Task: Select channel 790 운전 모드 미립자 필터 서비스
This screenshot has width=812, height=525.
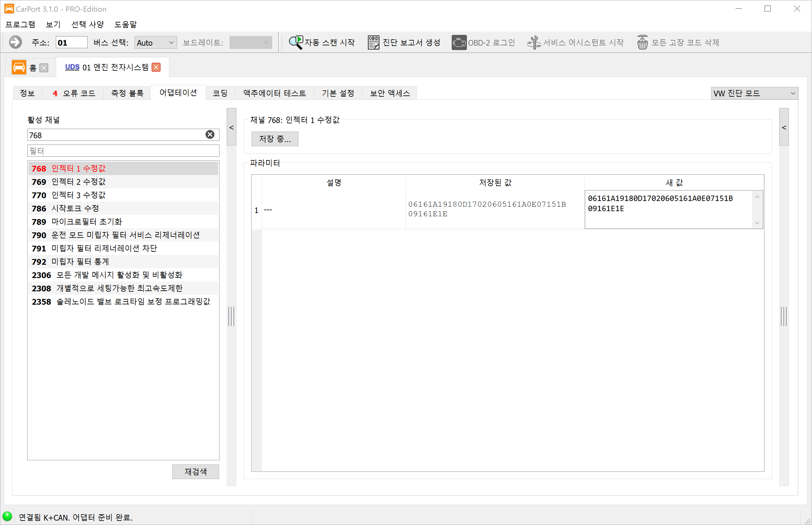Action: click(x=123, y=235)
